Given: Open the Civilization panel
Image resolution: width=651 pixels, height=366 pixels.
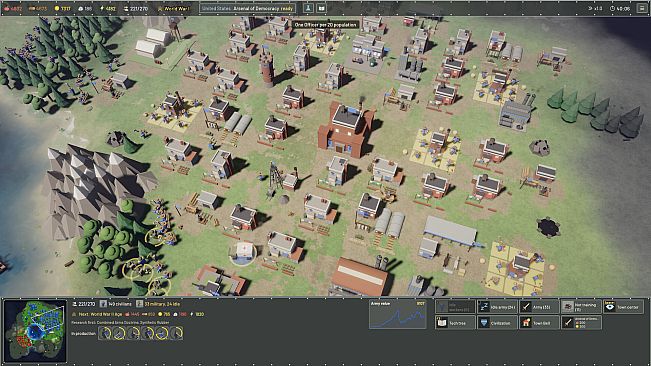Looking at the screenshot, I should point(497,322).
